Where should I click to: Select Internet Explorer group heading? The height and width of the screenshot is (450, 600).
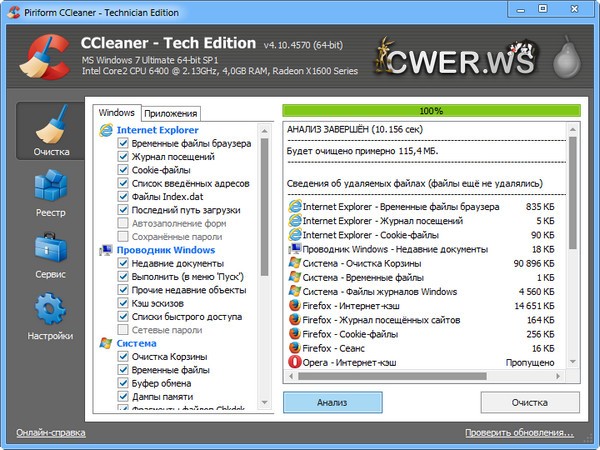coord(158,130)
